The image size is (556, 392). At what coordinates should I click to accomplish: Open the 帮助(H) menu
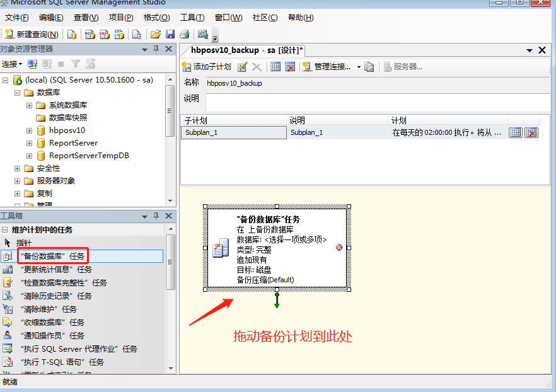coord(301,18)
